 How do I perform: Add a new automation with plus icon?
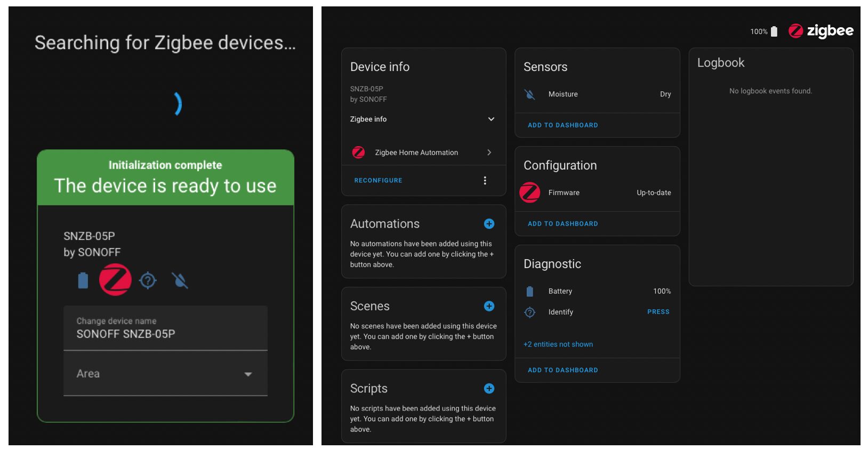click(489, 224)
